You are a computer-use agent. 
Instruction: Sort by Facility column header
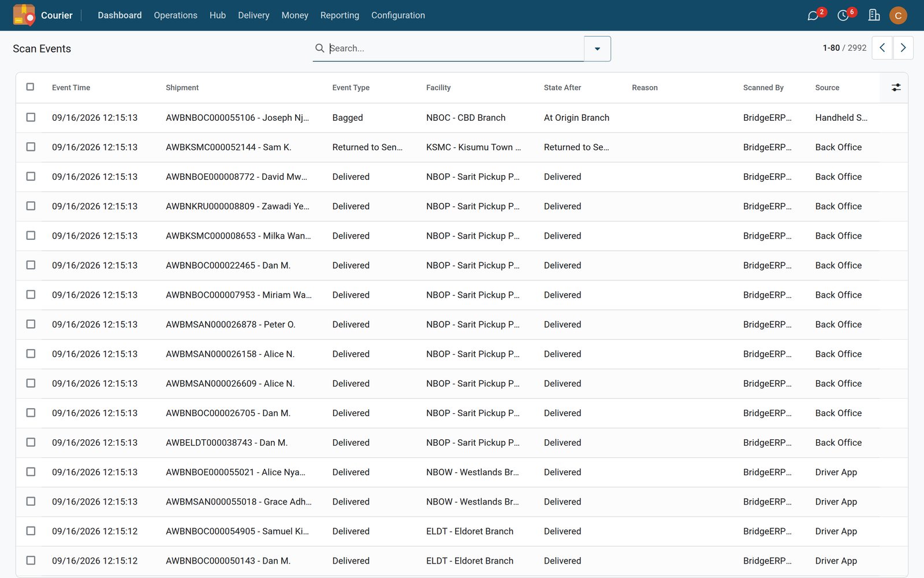[x=438, y=87]
